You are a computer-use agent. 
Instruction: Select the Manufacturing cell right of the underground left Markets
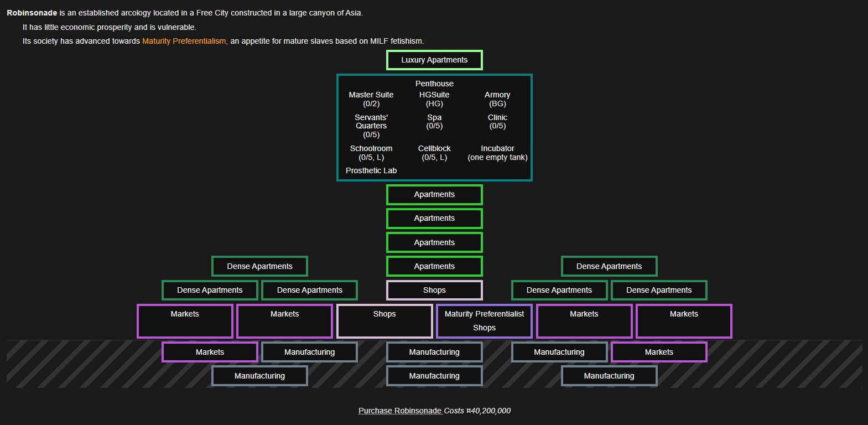click(309, 352)
